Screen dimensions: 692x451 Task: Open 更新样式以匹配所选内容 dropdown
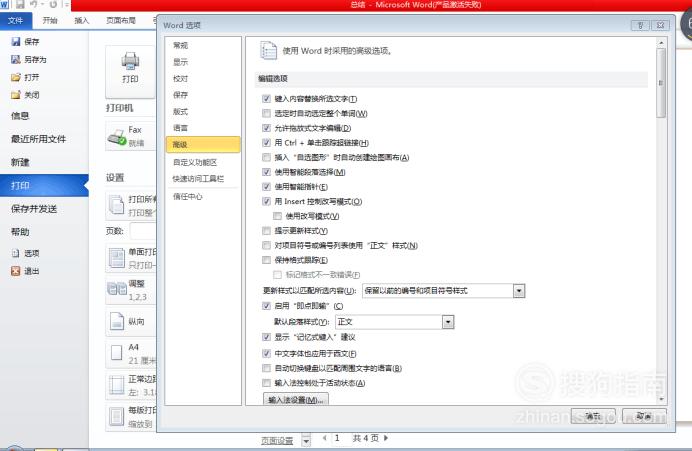519,291
